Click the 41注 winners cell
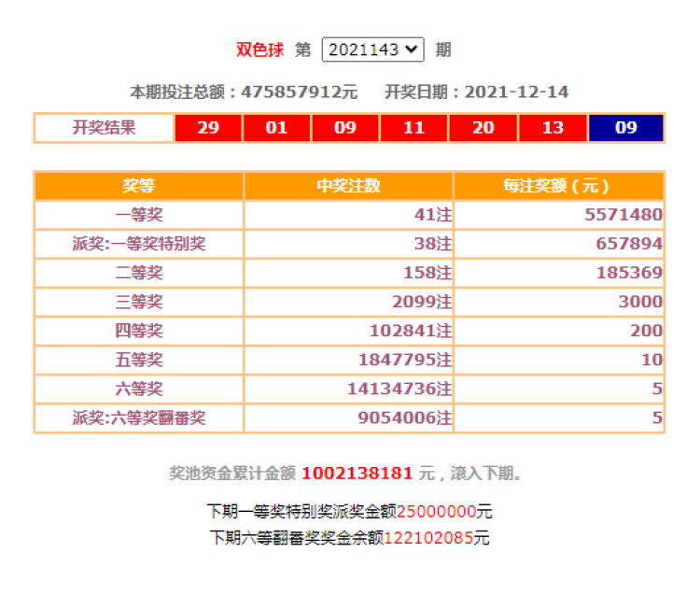Image resolution: width=700 pixels, height=595 pixels. [349, 215]
